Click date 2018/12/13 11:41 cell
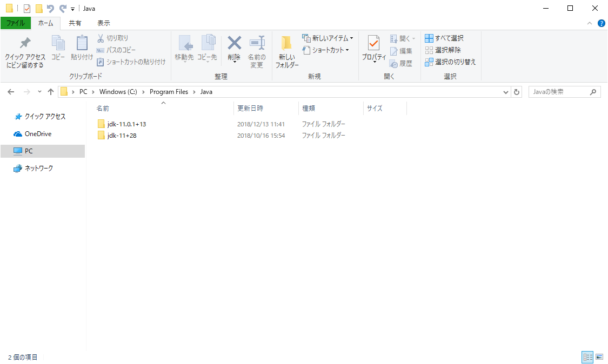This screenshot has width=608, height=364. pos(261,124)
